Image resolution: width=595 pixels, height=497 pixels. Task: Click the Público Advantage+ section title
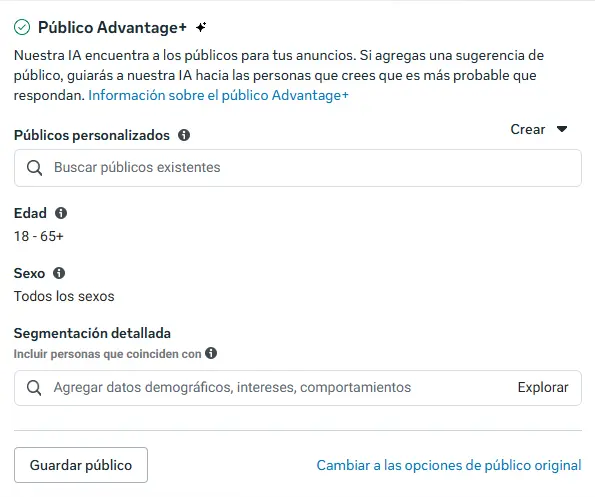pos(112,28)
